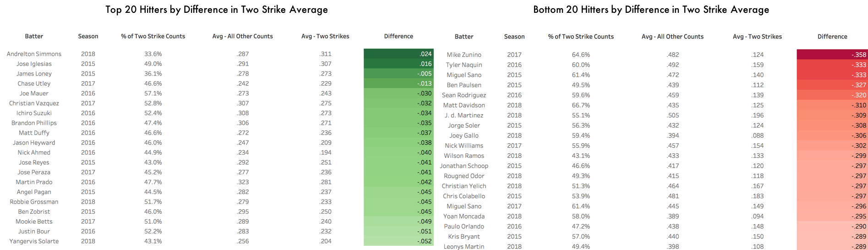Select the Ichiro Suzuki row label

click(x=34, y=113)
